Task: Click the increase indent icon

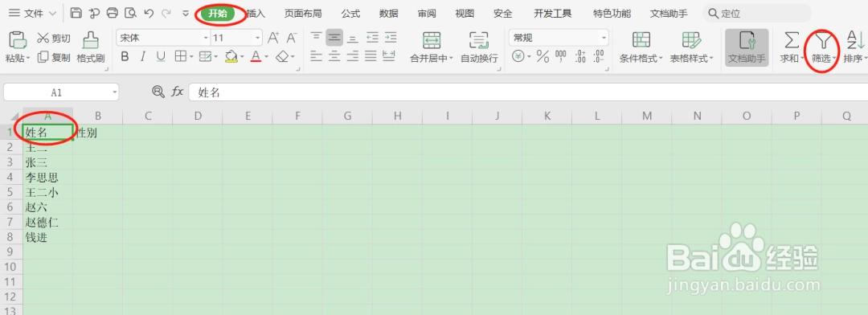Action: tap(391, 38)
